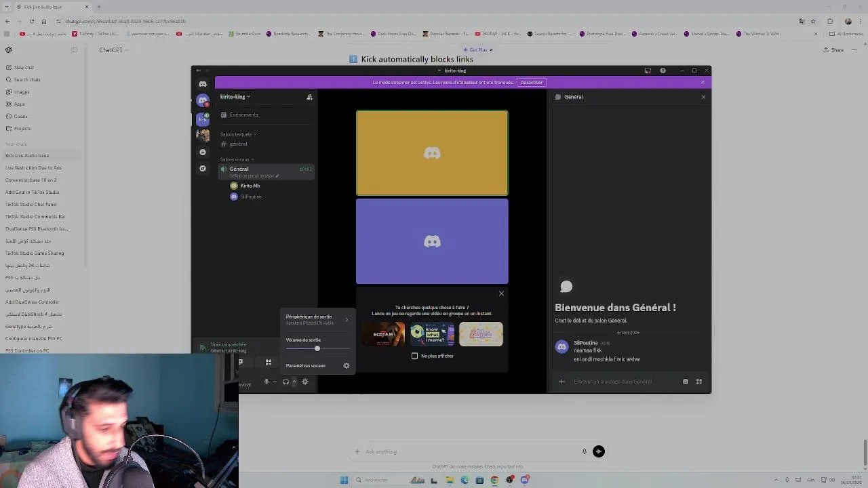The height and width of the screenshot is (488, 868).
Task: Open Kick Live Audio Issue chat
Action: (x=42, y=155)
